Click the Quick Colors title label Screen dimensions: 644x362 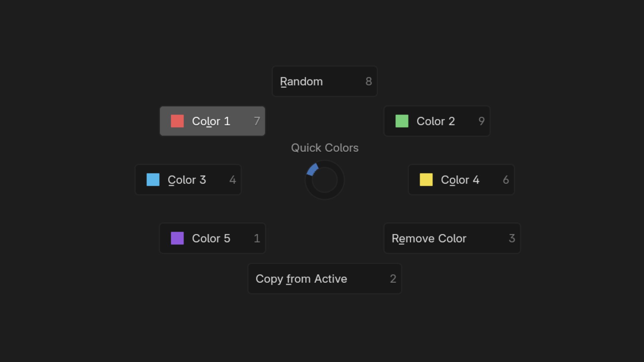[324, 147]
